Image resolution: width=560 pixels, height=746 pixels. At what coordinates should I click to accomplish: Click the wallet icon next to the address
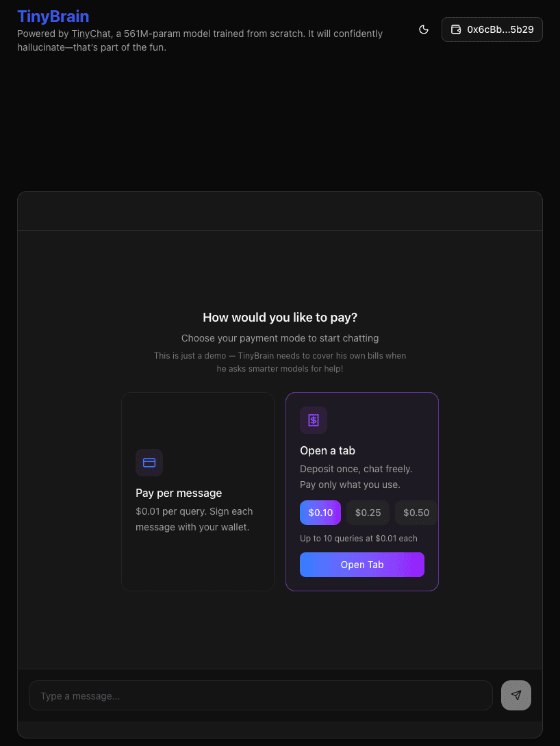[x=455, y=29]
